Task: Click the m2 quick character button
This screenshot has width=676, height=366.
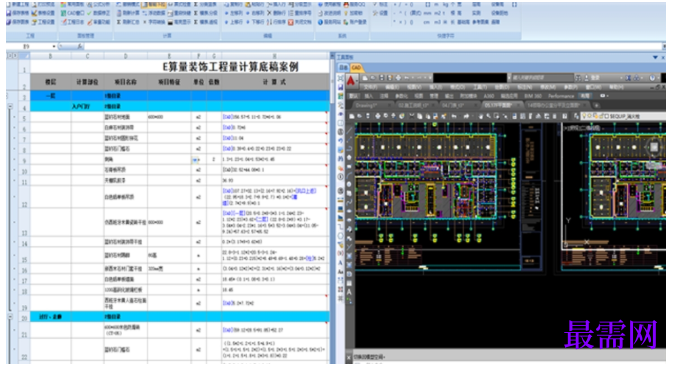Action: click(x=438, y=13)
